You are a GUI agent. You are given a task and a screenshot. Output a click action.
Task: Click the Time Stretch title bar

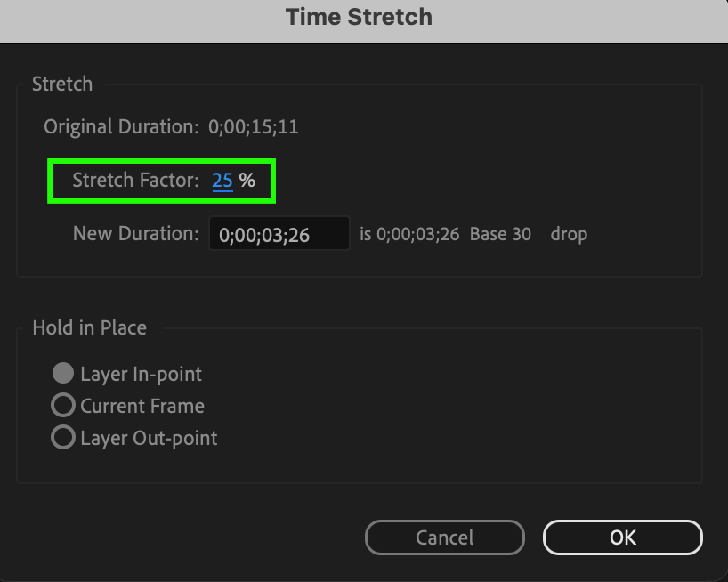(x=359, y=17)
